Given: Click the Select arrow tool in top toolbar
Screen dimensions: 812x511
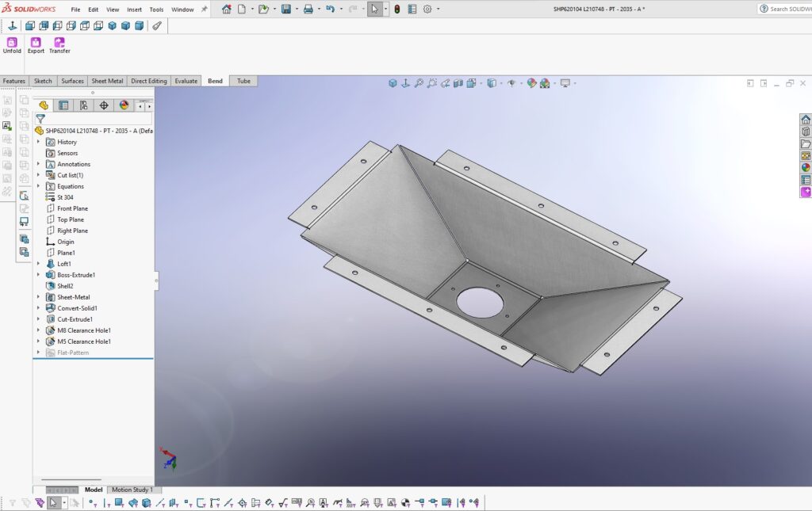Looking at the screenshot, I should coord(374,10).
